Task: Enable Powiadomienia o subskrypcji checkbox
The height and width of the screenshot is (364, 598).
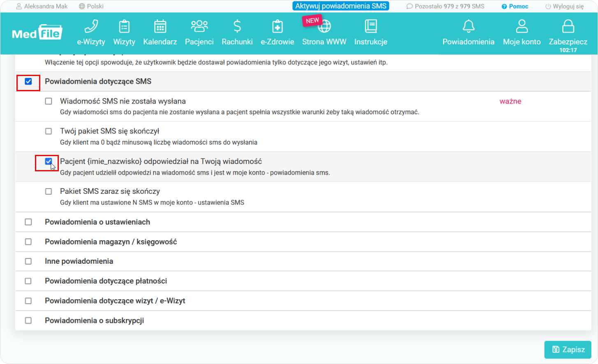Action: click(28, 320)
